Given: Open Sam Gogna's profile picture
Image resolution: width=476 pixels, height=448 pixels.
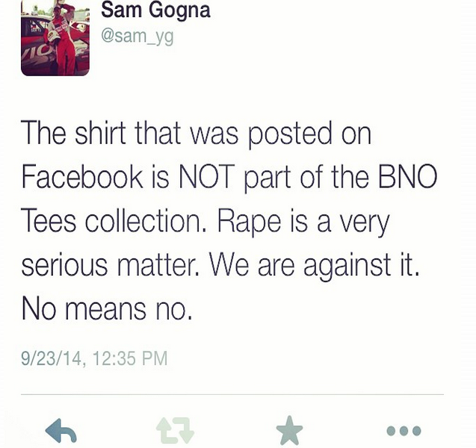Looking at the screenshot, I should point(55,38).
